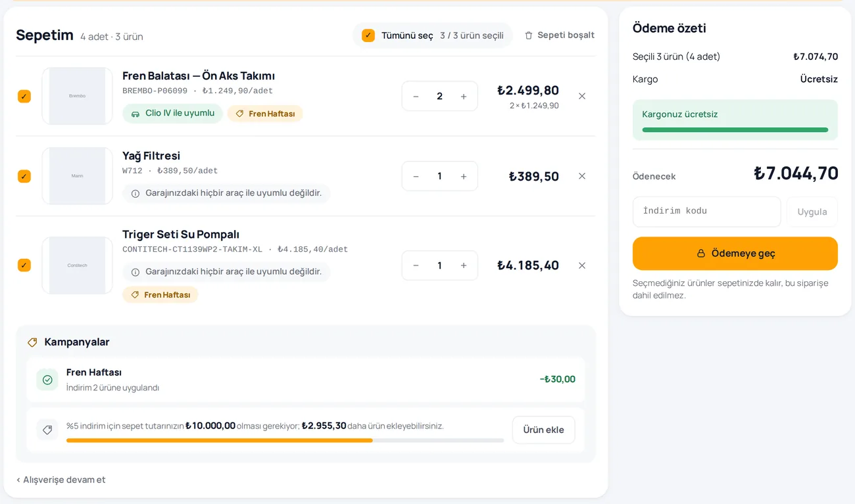
Task: Decrease Fren Balatası quantity with minus icon
Action: pos(416,97)
